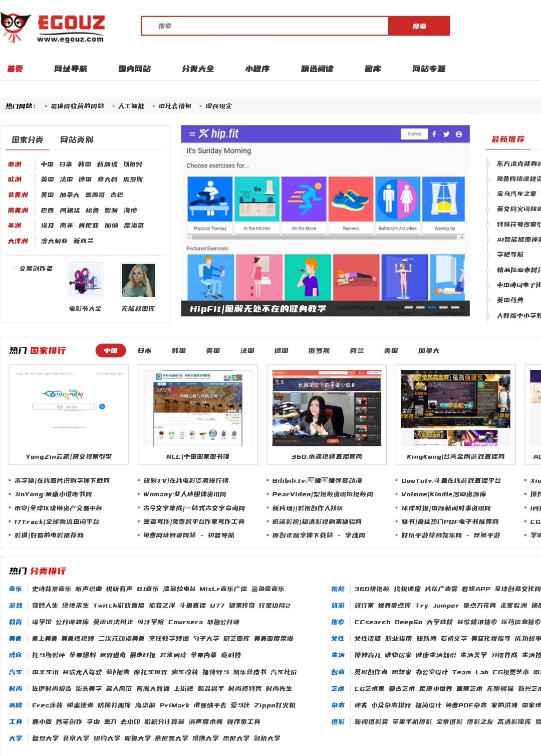
Task: Click the 17Track 全球物流查询平台 link
Action: (57, 521)
